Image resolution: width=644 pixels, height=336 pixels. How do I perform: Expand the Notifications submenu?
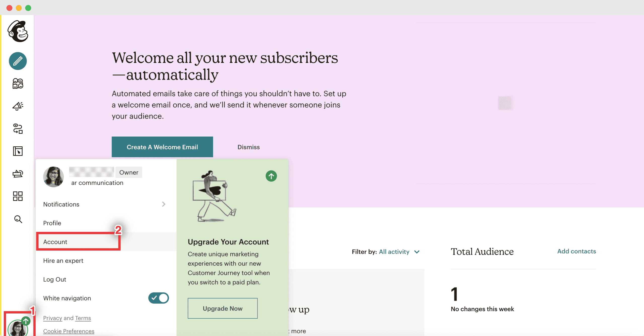[61, 204]
